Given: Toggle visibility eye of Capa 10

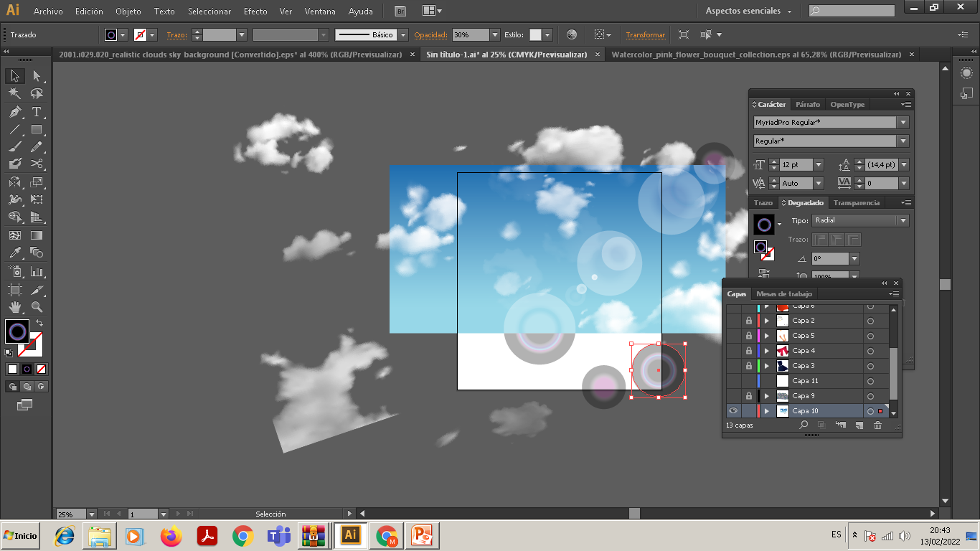Looking at the screenshot, I should coord(733,411).
